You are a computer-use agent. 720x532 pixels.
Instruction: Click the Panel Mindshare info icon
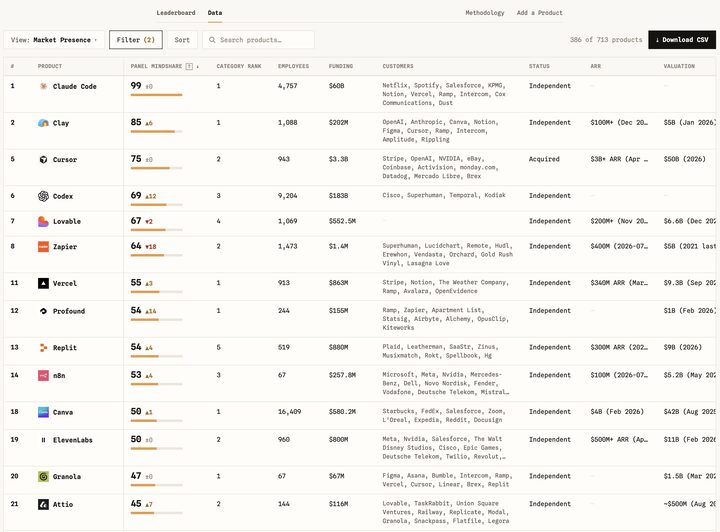(189, 66)
